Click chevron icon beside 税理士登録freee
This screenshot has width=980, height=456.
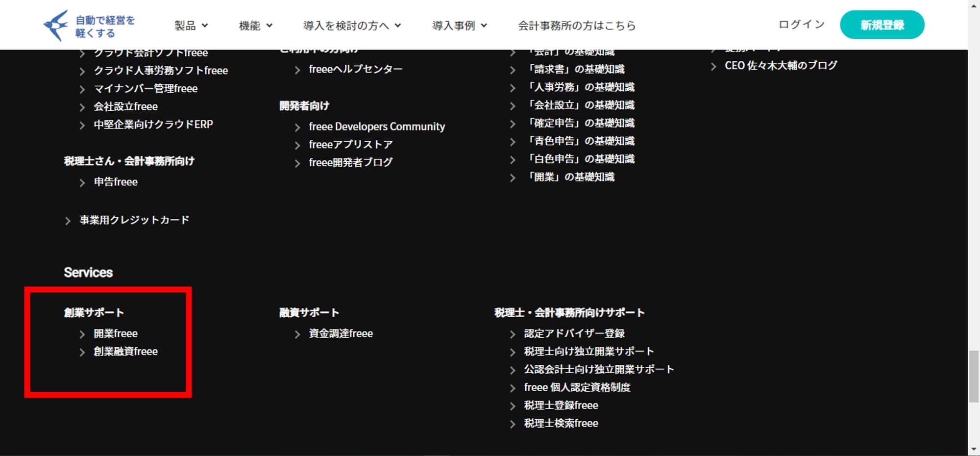[513, 406]
